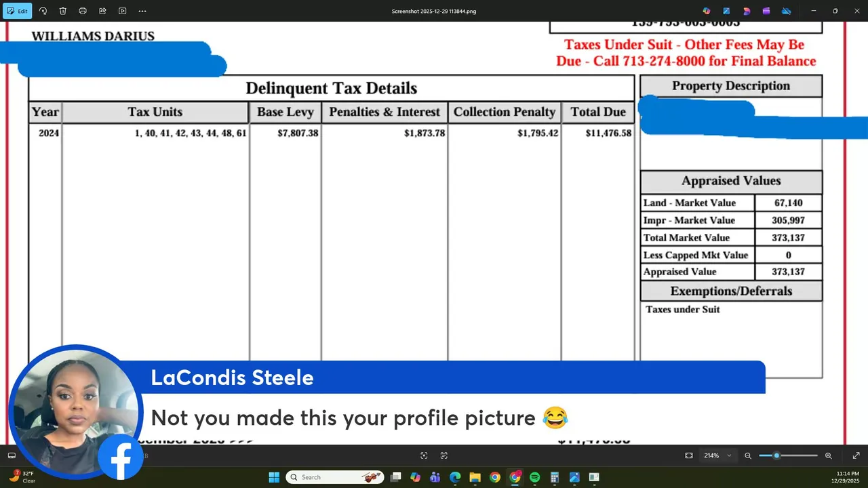Open the 214% zoom level dropdown
This screenshot has height=488, width=868.
717,455
